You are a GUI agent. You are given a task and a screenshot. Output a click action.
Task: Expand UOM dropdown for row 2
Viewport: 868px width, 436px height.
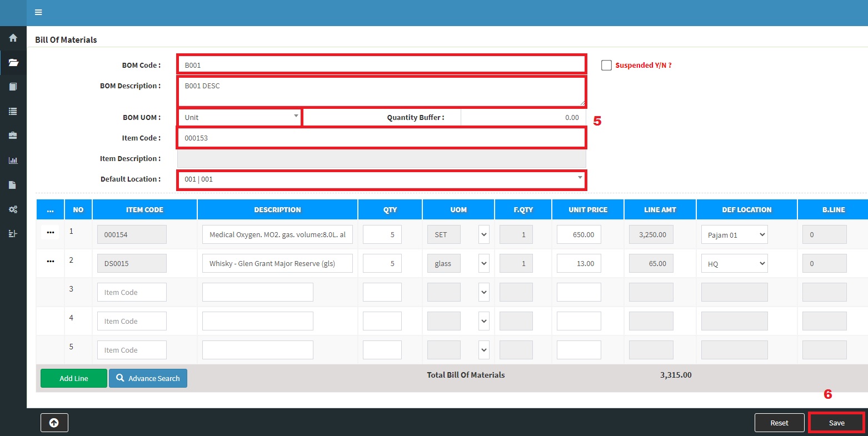click(483, 264)
